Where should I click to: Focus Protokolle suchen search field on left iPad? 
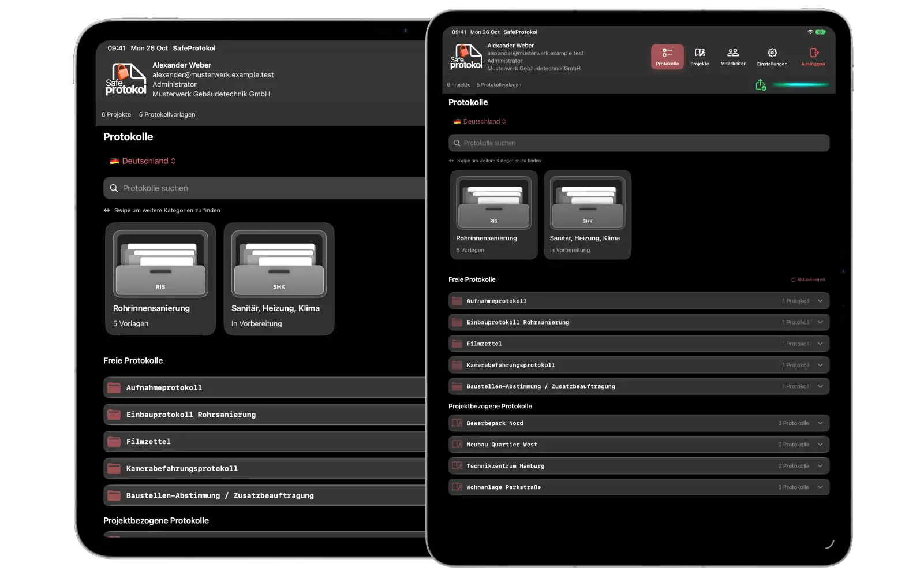[264, 188]
